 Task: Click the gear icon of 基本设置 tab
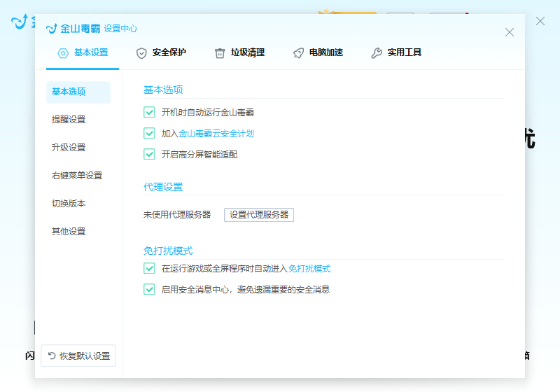tap(63, 53)
